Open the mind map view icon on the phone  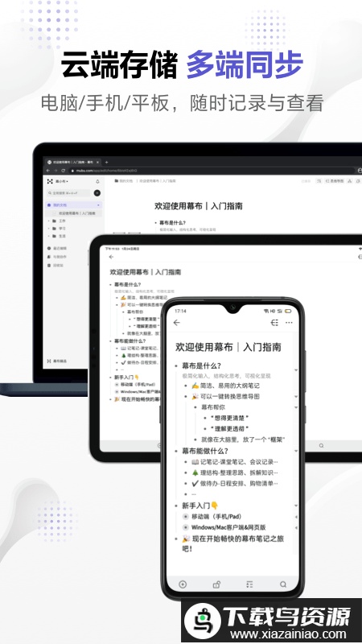[x=274, y=323]
